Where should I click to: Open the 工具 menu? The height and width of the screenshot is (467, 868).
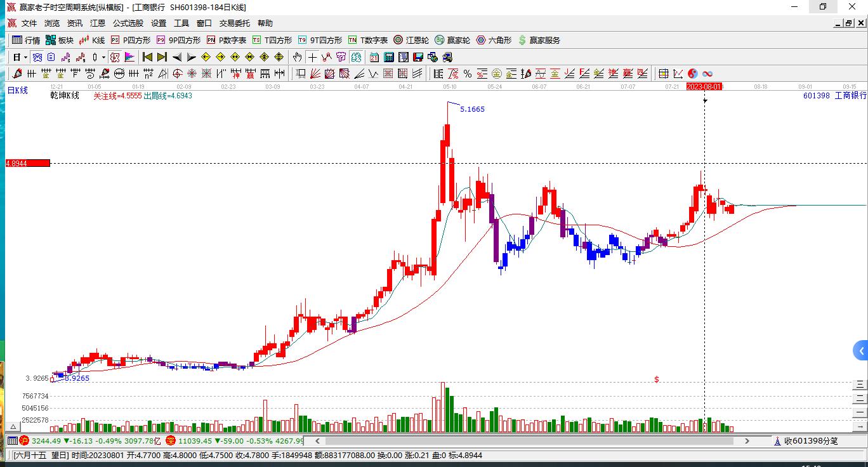click(181, 23)
